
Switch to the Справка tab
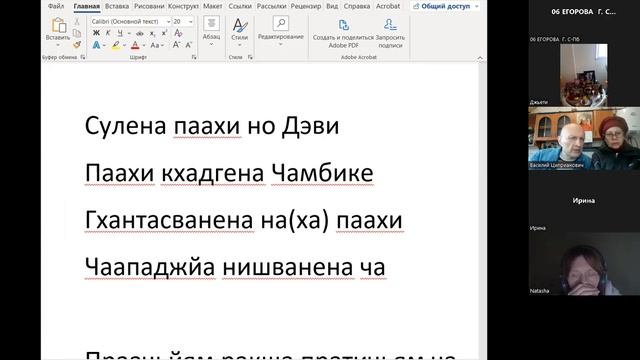(357, 6)
